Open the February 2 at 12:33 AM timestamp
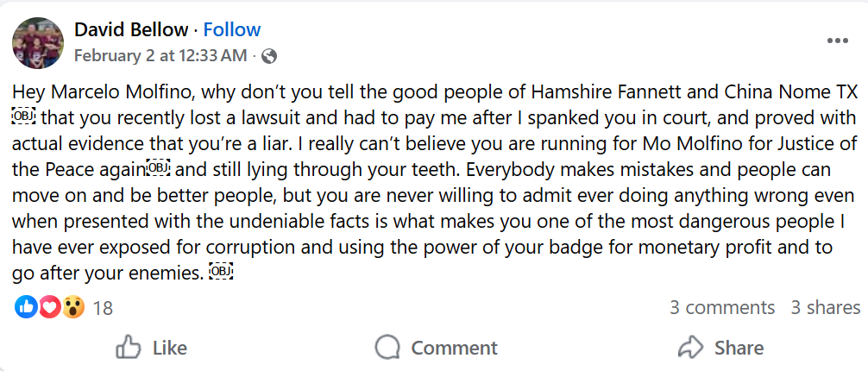The image size is (868, 371). click(160, 56)
